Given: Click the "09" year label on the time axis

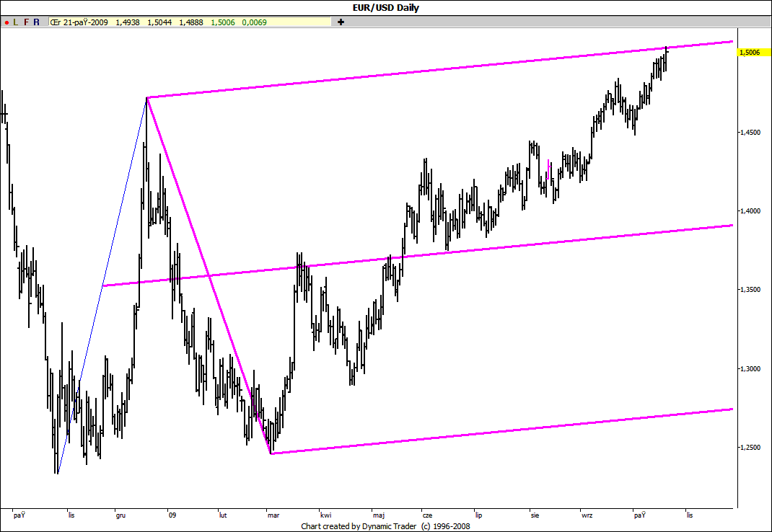Looking at the screenshot, I should 172,515.
